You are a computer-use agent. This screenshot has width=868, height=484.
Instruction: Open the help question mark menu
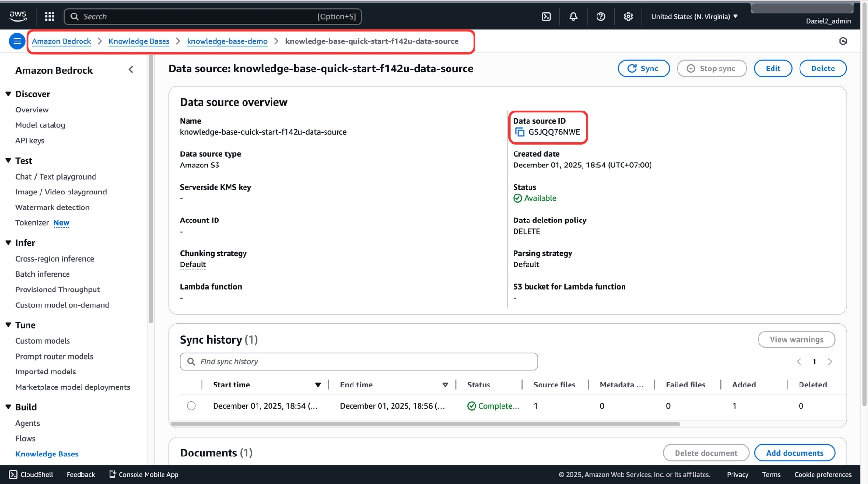(601, 16)
